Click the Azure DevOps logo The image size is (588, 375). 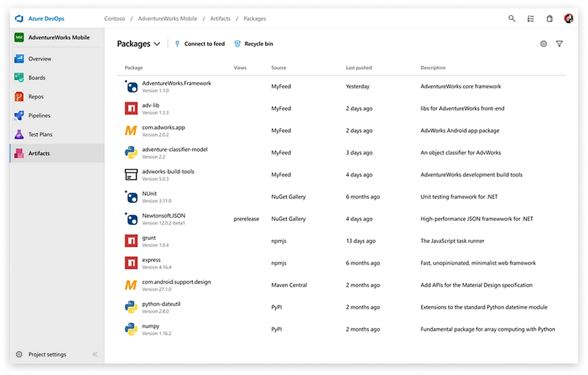pyautogui.click(x=19, y=19)
